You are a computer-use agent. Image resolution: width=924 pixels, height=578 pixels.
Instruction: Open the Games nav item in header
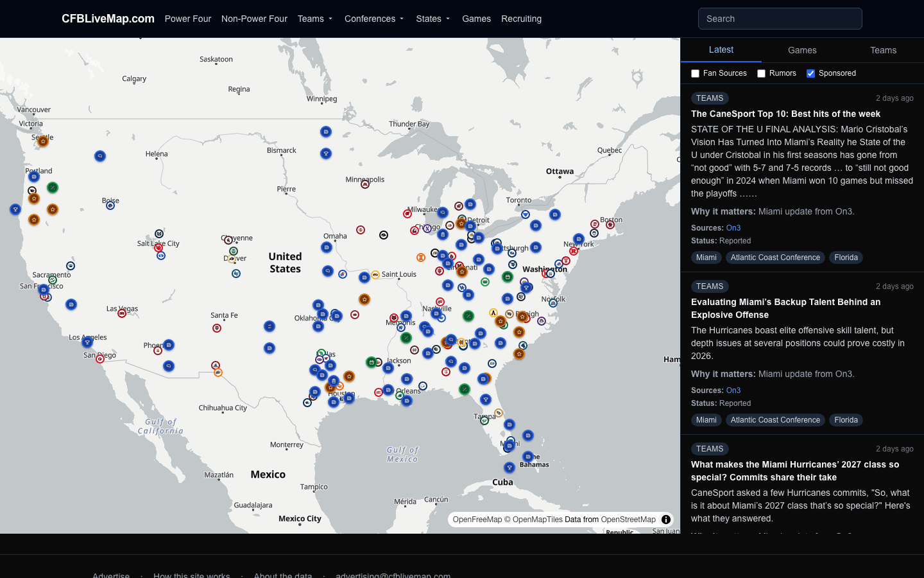(476, 19)
